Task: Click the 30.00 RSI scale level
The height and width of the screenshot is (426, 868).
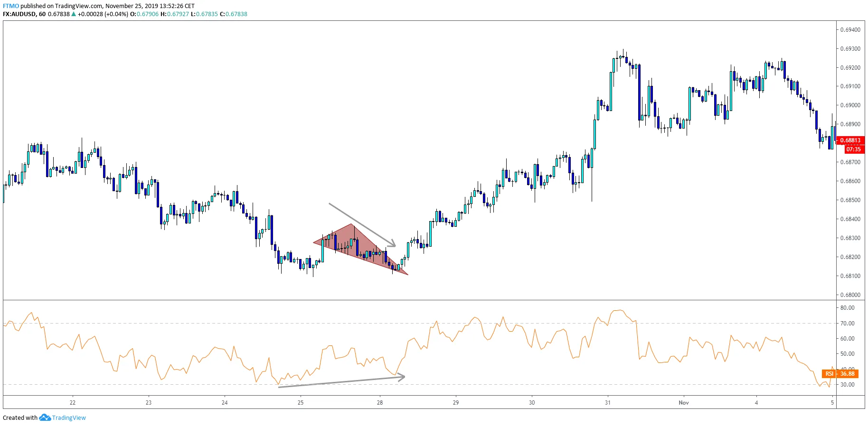Action: point(848,385)
